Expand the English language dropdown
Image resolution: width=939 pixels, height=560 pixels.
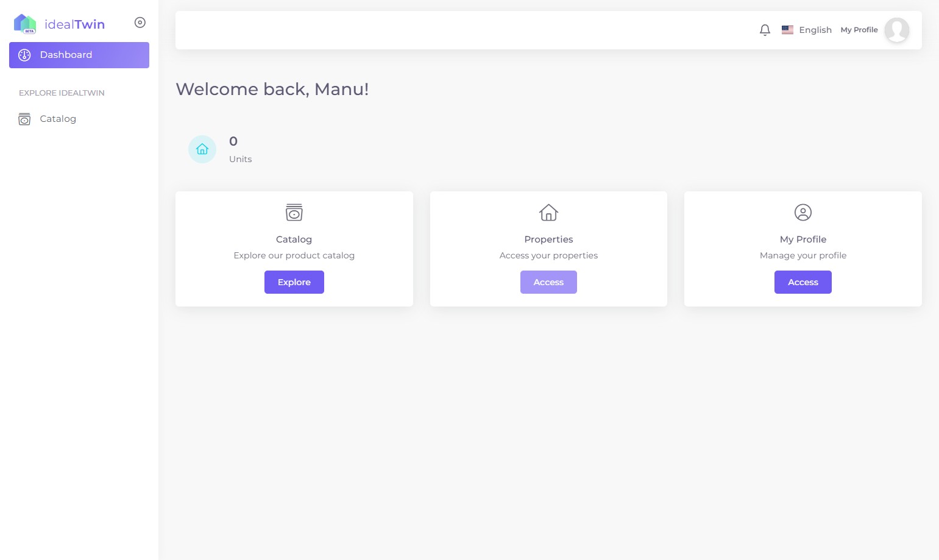coord(815,30)
